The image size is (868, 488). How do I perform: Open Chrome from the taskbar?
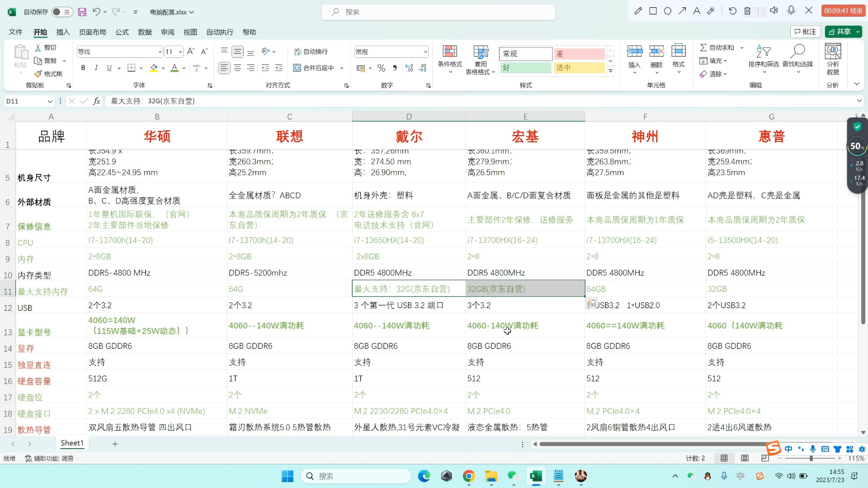[x=468, y=476]
